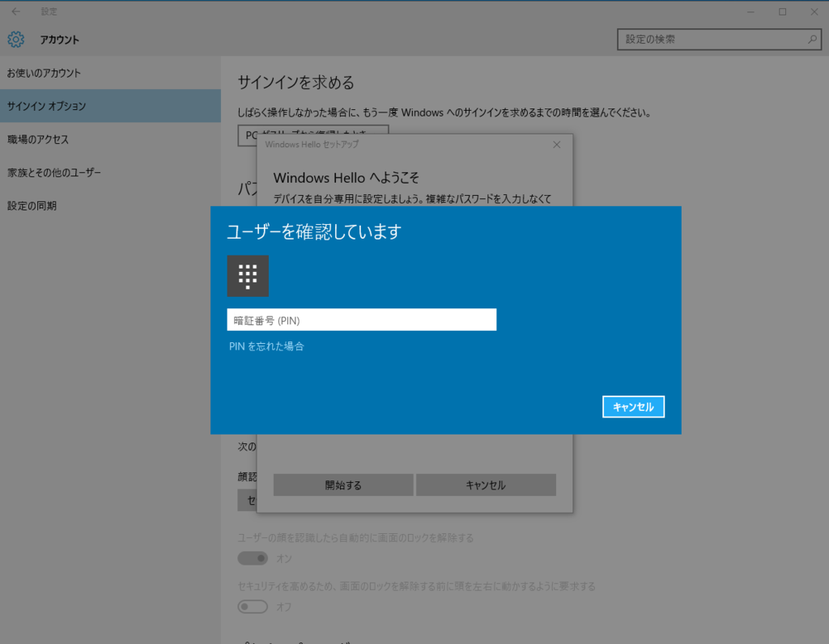
Task: Click the search magnifier icon
Action: [812, 39]
